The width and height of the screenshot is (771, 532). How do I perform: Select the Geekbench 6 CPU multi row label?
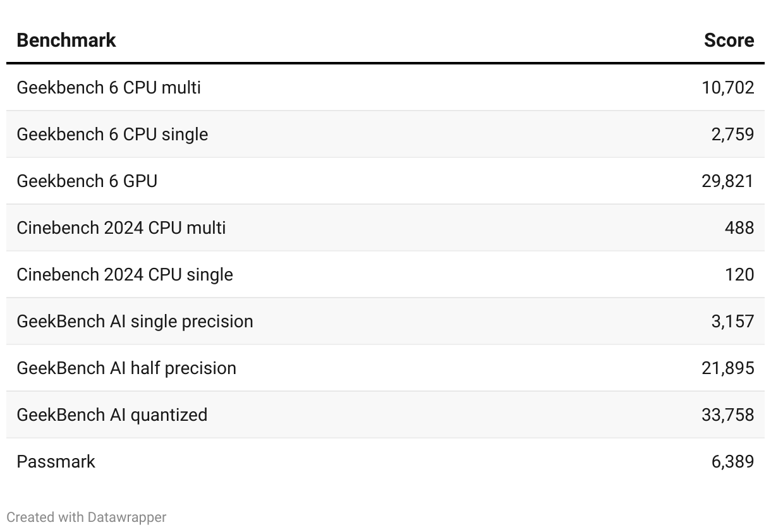point(109,87)
